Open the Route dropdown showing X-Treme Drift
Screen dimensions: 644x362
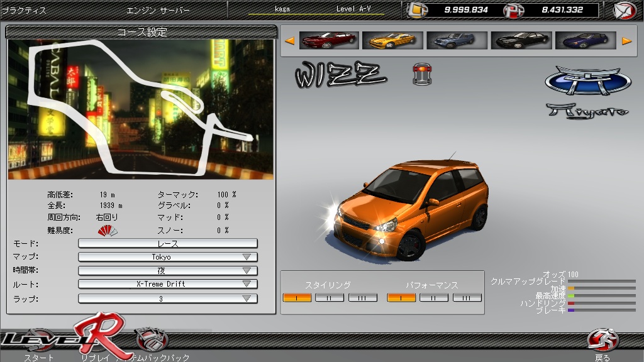point(168,284)
